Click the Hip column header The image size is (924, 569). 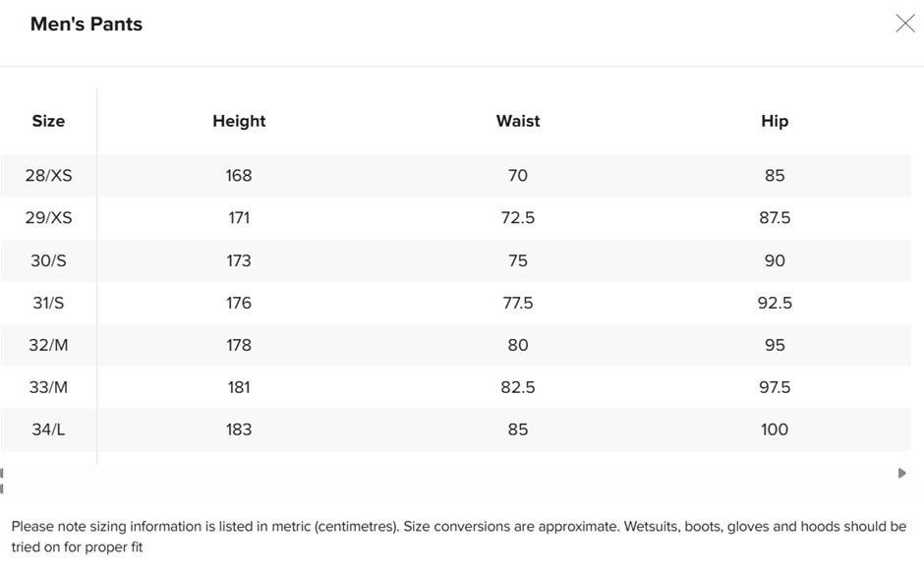(x=775, y=121)
